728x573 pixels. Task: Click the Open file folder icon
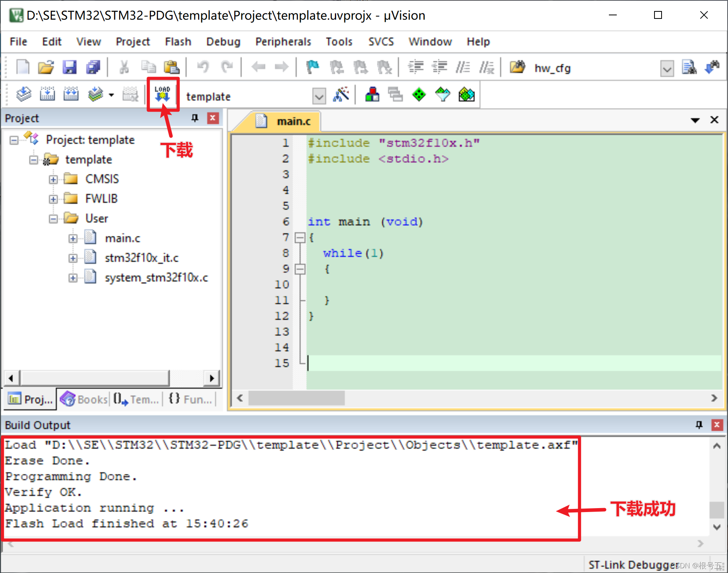tap(46, 67)
